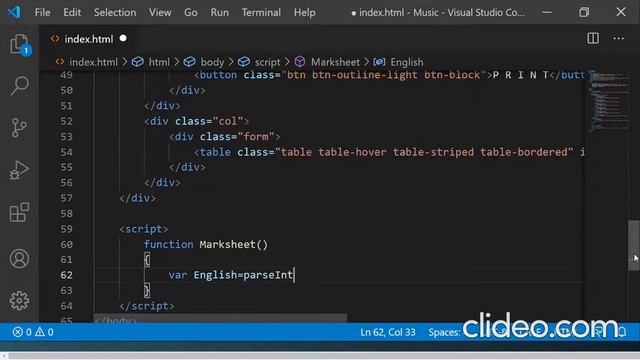Click the button tag on line 49
Image resolution: width=640 pixels, height=360 pixels.
(389, 75)
